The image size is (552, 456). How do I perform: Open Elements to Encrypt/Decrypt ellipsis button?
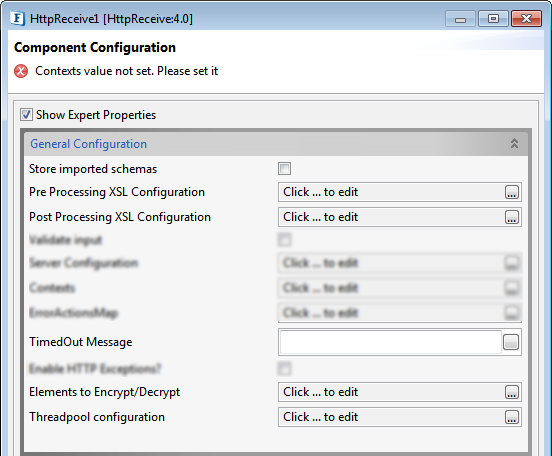pos(512,392)
